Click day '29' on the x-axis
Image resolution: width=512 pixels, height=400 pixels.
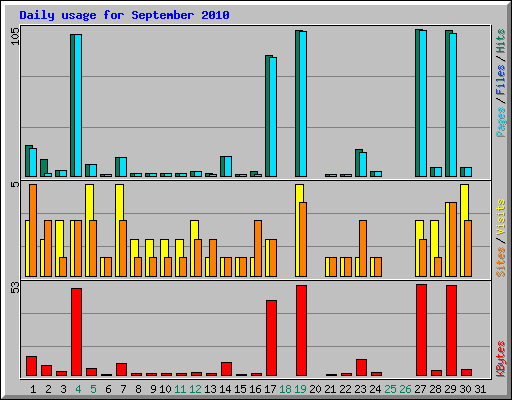[451, 389]
